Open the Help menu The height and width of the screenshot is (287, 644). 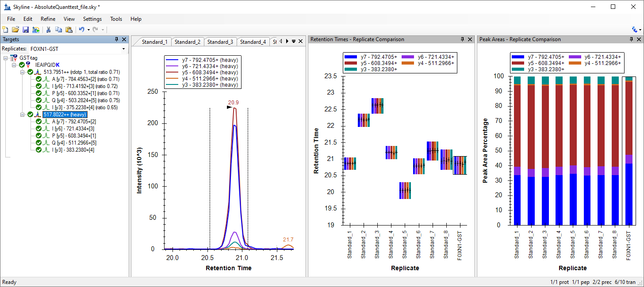coord(136,19)
